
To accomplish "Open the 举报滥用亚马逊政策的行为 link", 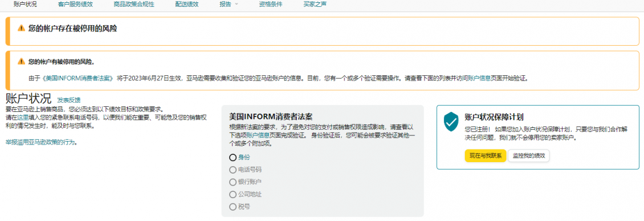I will (40, 142).
